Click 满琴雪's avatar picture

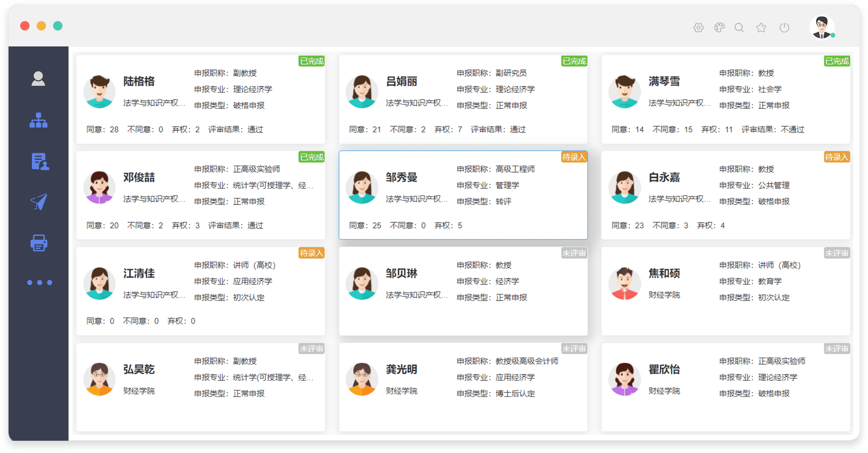pos(624,91)
